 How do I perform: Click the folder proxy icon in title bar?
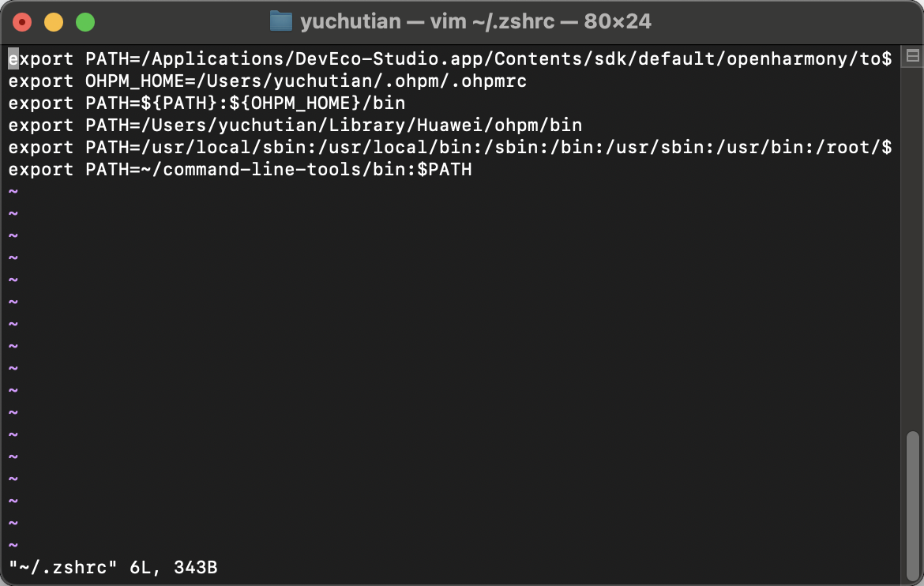click(281, 22)
